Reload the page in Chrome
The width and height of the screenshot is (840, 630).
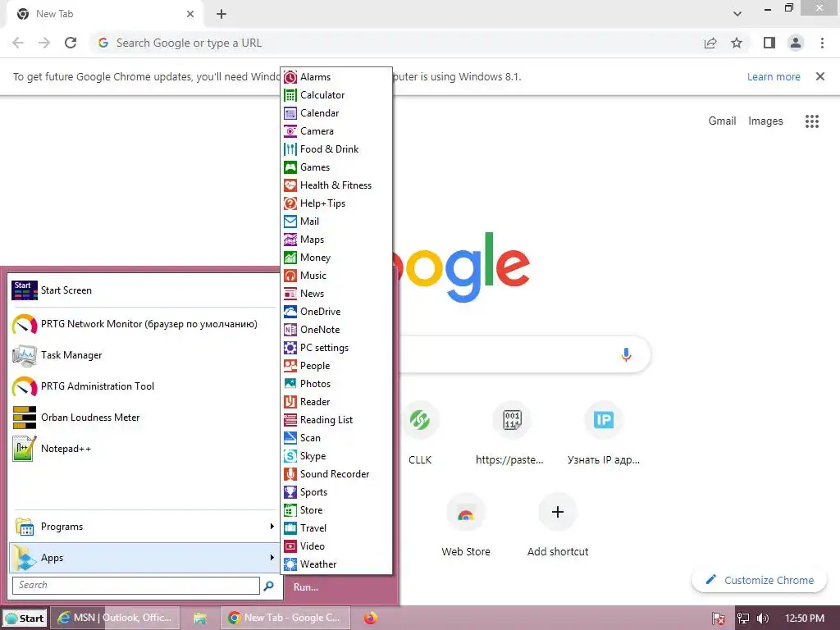pos(71,43)
